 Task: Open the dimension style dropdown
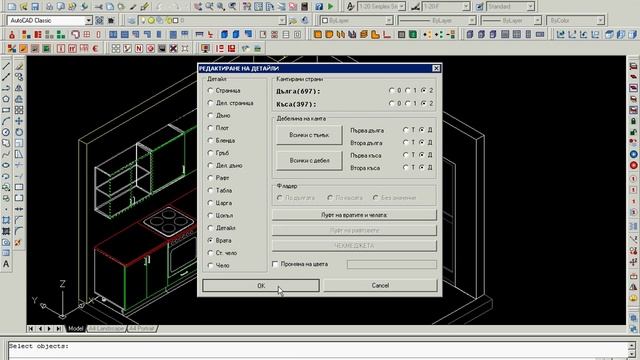click(466, 7)
